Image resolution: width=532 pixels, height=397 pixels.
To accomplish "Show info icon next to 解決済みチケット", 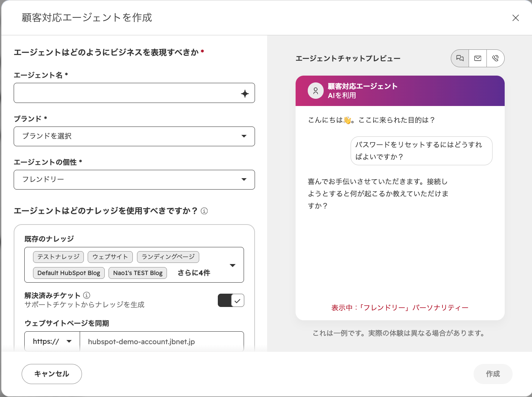I will click(87, 295).
